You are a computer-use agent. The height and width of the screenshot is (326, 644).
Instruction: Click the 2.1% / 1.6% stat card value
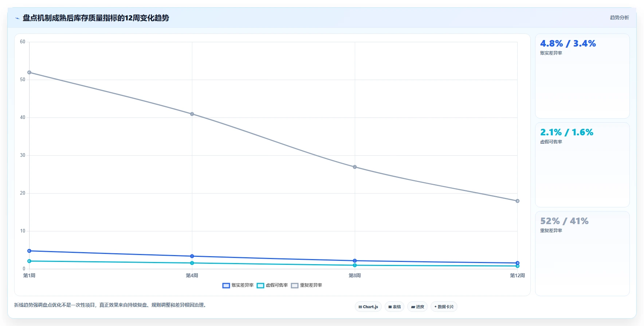click(567, 132)
